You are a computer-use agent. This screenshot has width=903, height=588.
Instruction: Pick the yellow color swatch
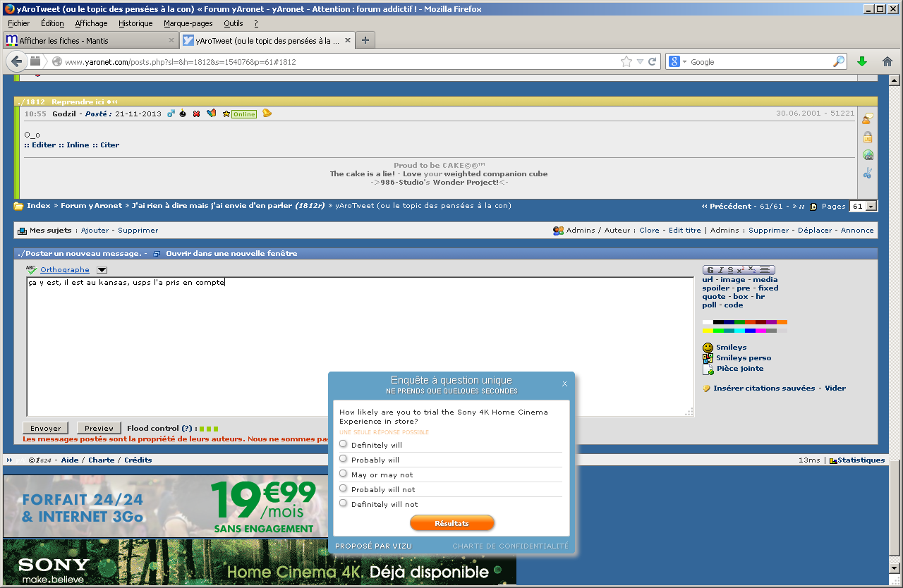tap(707, 330)
